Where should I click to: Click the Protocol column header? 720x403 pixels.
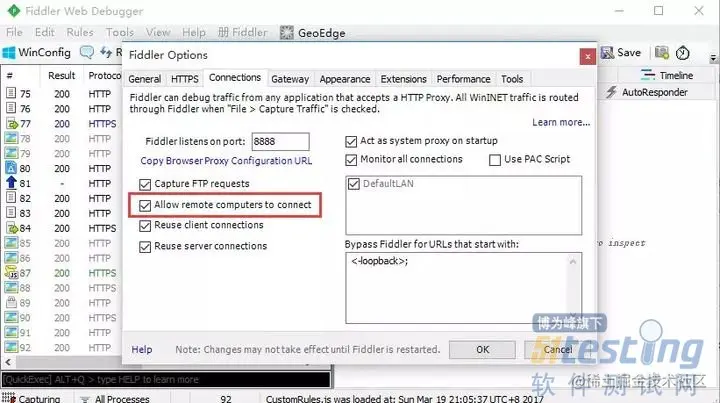point(104,75)
